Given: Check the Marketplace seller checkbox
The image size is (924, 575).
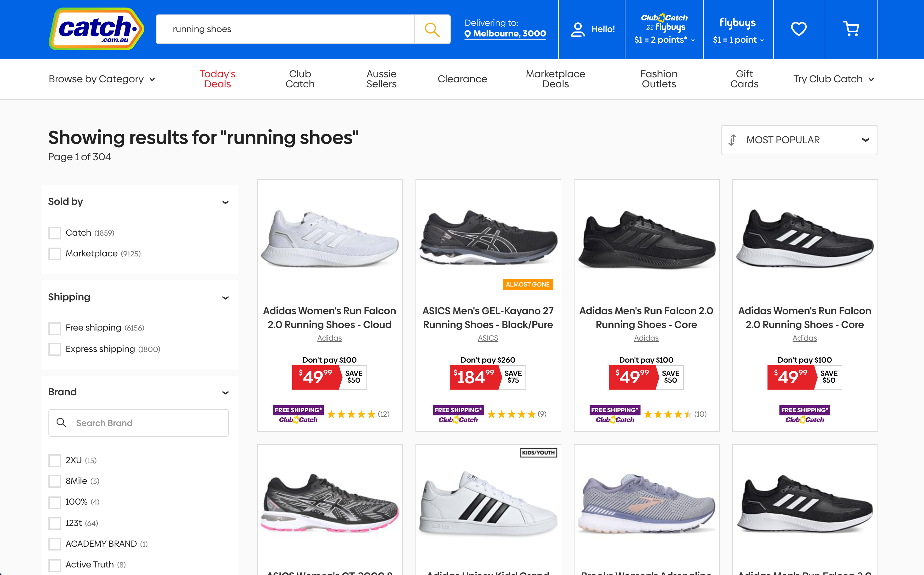Looking at the screenshot, I should 55,254.
